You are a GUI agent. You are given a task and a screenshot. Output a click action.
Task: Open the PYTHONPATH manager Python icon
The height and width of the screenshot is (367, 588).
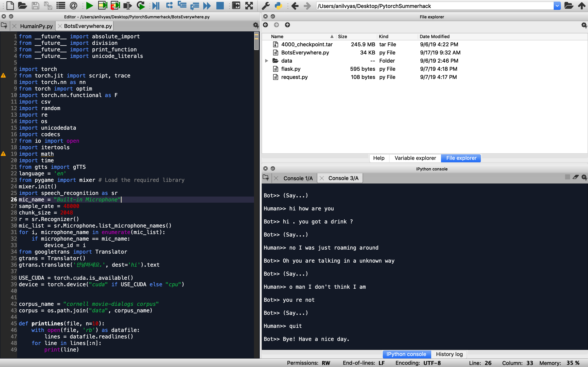(278, 6)
